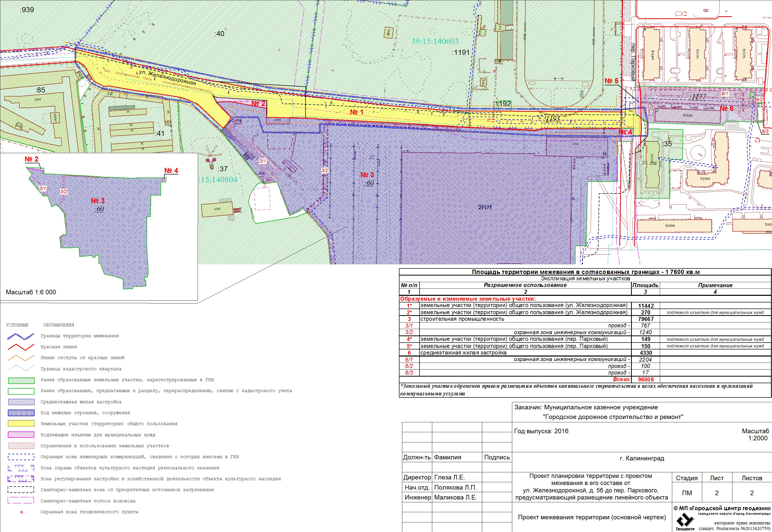Click the cultural heritage protection zone symbol

21,468
